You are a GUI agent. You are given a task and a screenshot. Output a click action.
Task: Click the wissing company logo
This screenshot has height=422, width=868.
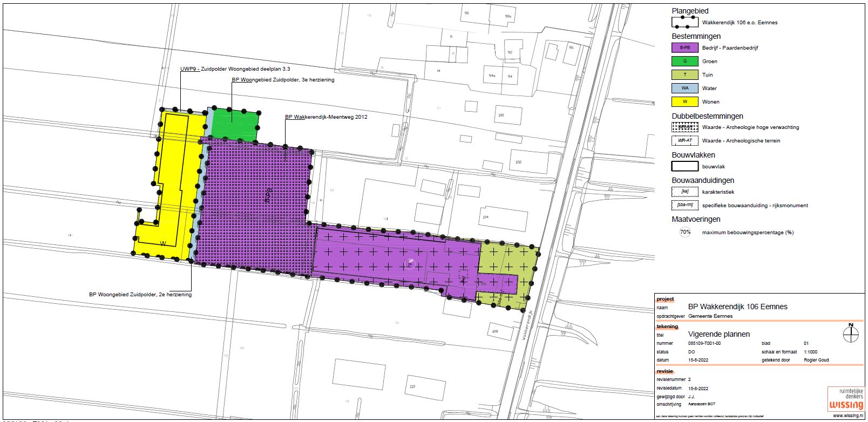pos(846,399)
